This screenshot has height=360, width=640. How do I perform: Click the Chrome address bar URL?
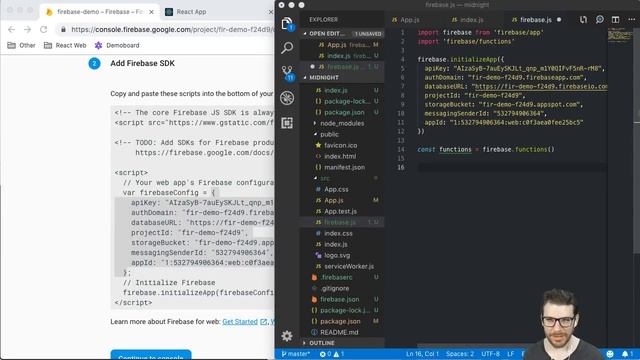(171, 29)
